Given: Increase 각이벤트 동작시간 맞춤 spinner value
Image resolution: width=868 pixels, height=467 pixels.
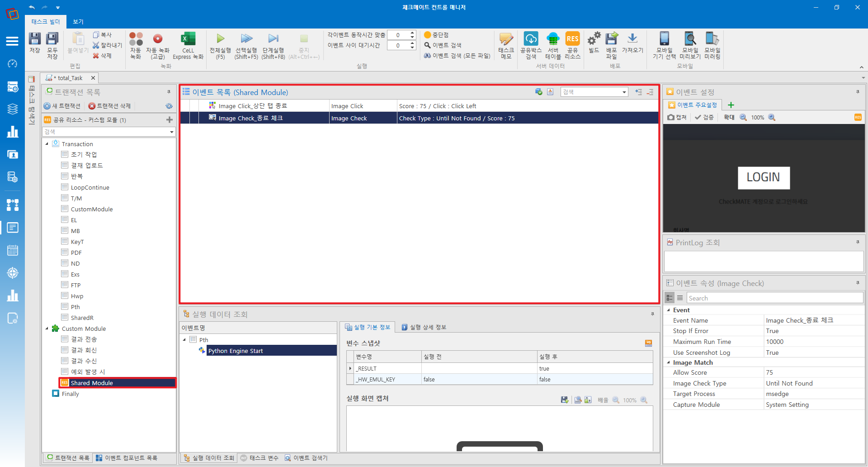Looking at the screenshot, I should tap(412, 33).
